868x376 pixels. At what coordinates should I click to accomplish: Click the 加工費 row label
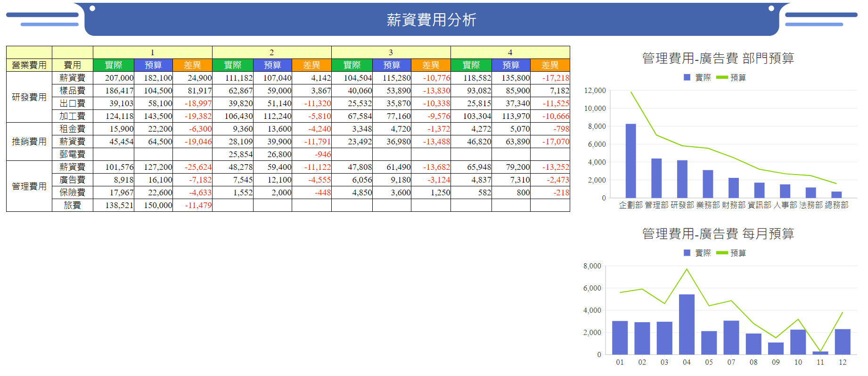(x=73, y=116)
